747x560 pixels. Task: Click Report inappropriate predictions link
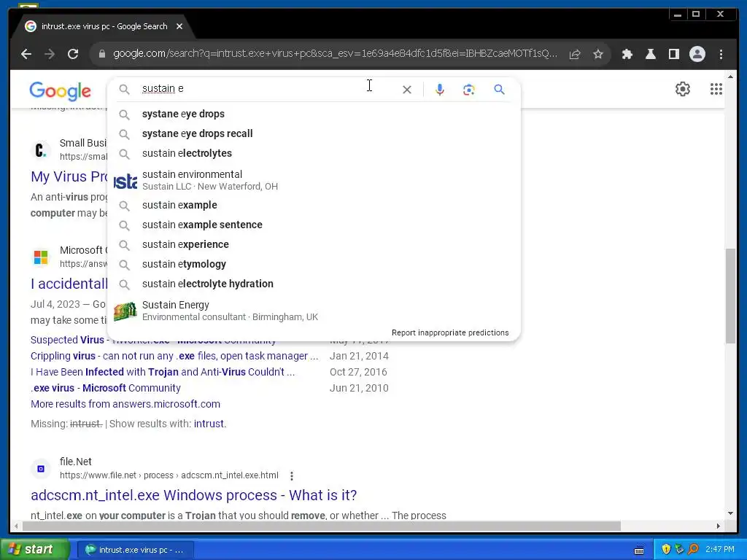tap(449, 332)
